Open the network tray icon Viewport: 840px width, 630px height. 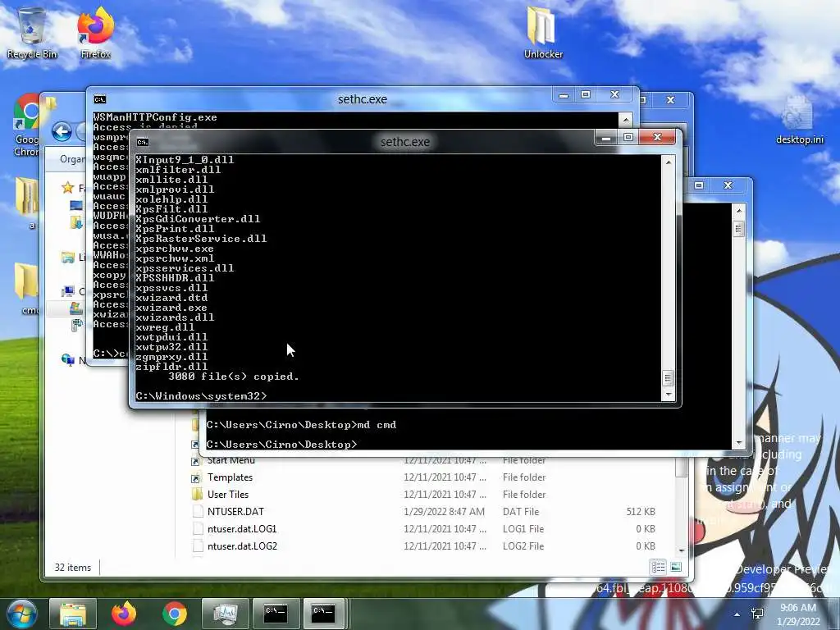tap(757, 614)
